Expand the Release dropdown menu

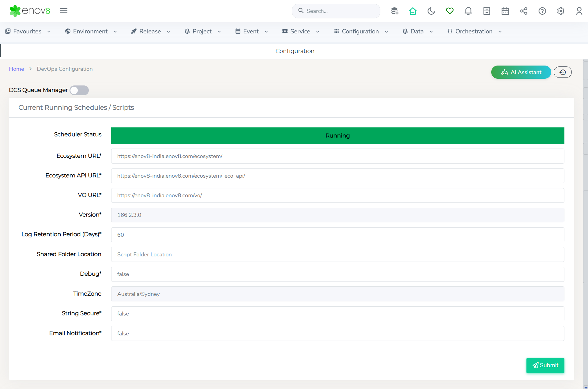tap(150, 31)
